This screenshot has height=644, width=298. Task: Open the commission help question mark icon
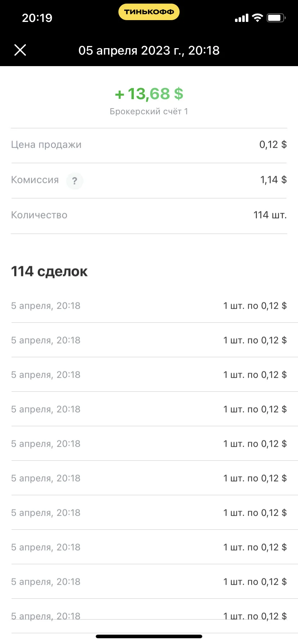pos(74,181)
